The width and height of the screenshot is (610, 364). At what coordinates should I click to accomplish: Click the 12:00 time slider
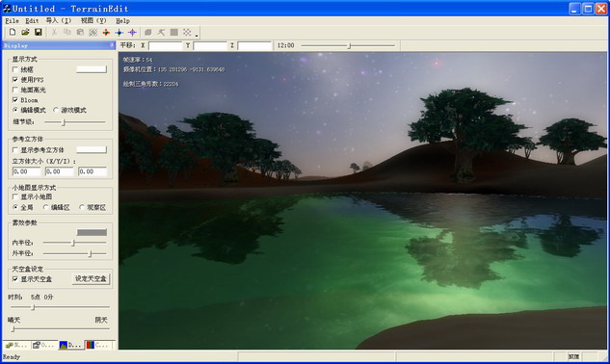348,45
